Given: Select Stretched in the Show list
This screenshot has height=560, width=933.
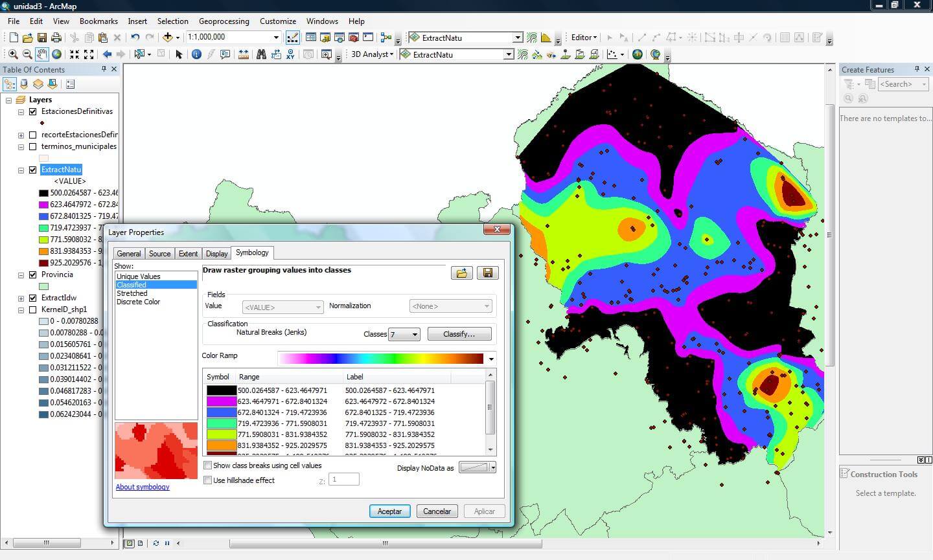Looking at the screenshot, I should (x=132, y=293).
